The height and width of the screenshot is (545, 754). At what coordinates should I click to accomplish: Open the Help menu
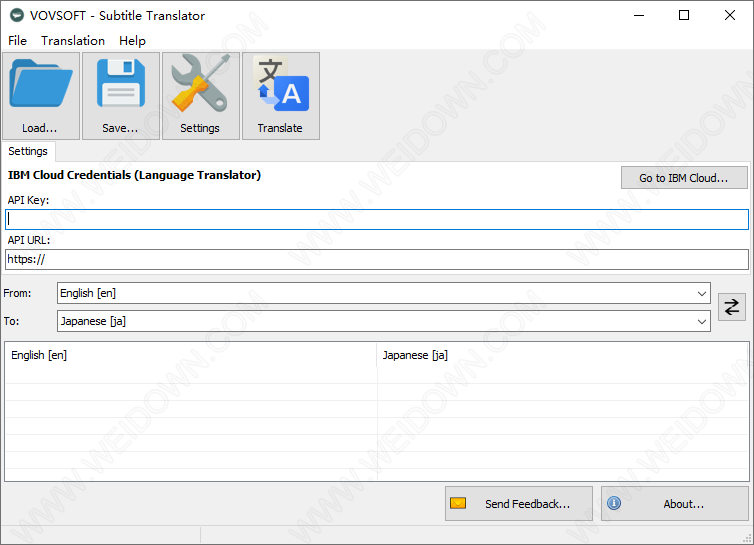[132, 41]
